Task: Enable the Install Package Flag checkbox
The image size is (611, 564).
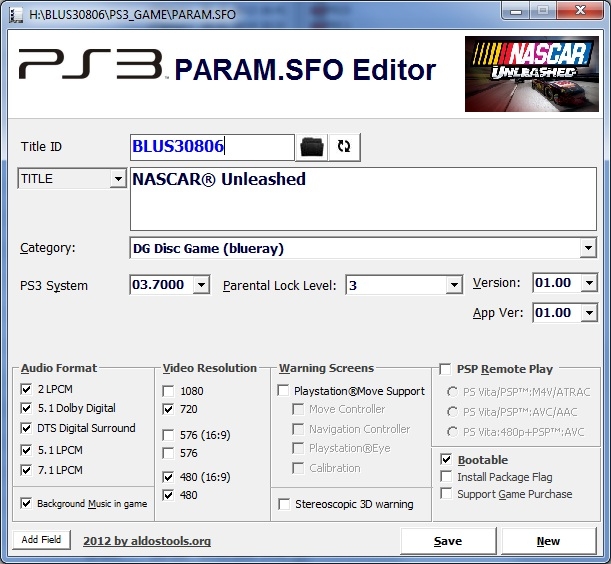Action: click(446, 476)
